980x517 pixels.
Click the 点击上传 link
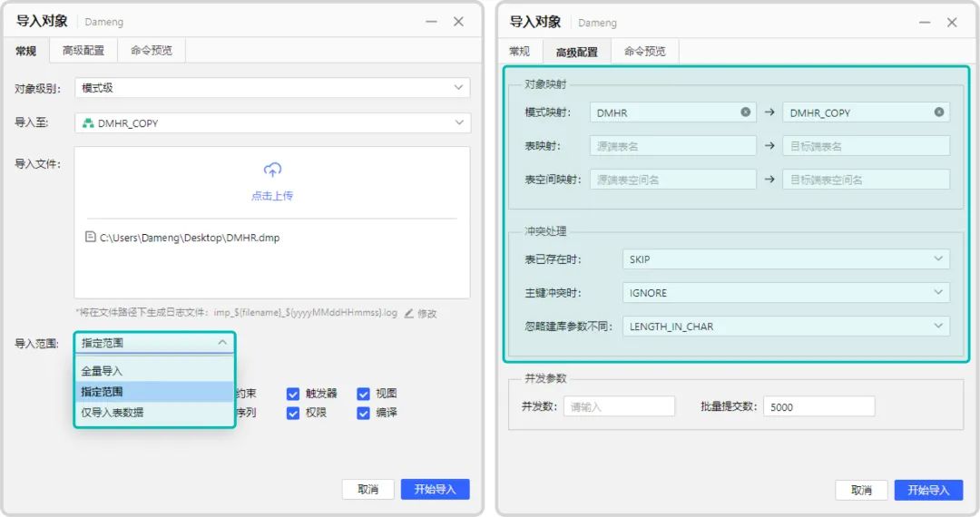click(272, 196)
